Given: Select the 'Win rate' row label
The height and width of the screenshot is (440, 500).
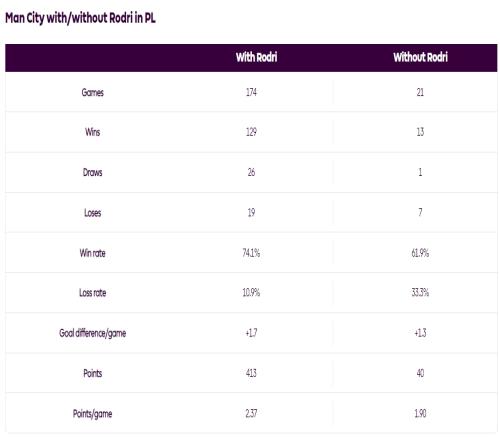Looking at the screenshot, I should [93, 253].
